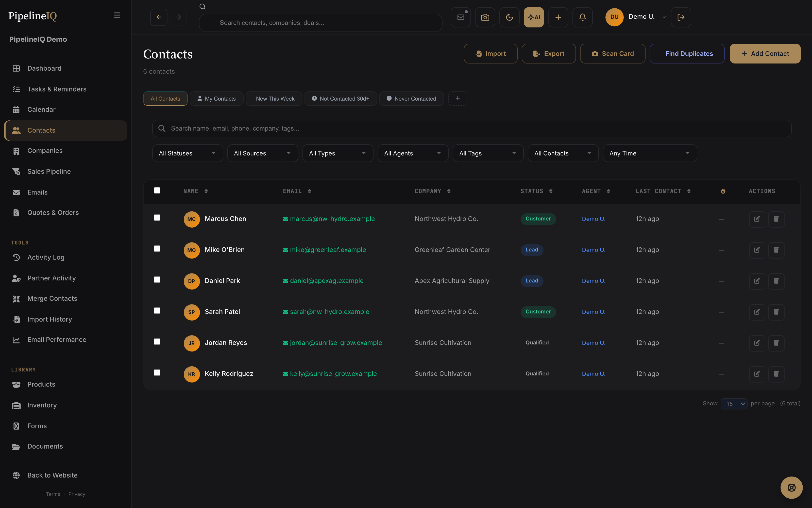Image resolution: width=812 pixels, height=508 pixels.
Task: Check the Kelly Rodriguez row checkbox
Action: coord(157,373)
